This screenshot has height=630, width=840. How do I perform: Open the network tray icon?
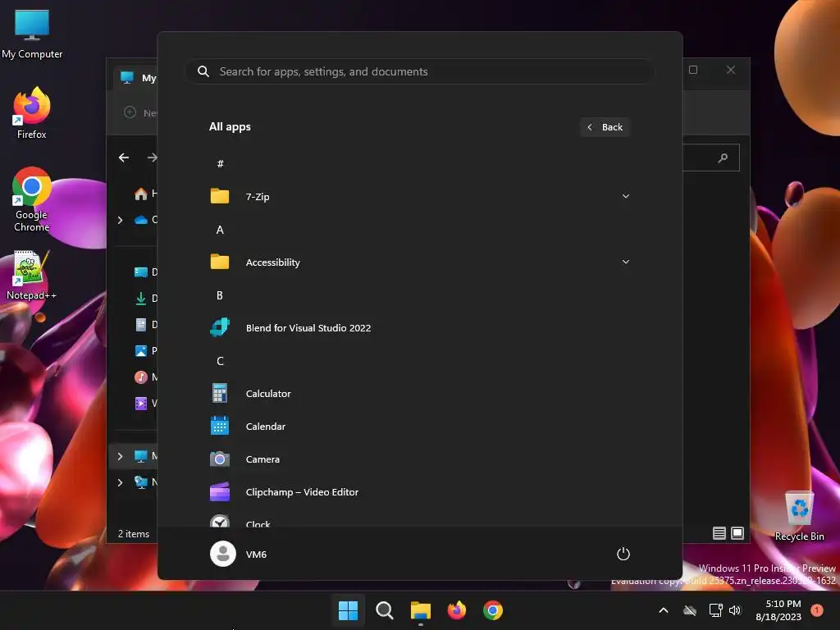715,610
